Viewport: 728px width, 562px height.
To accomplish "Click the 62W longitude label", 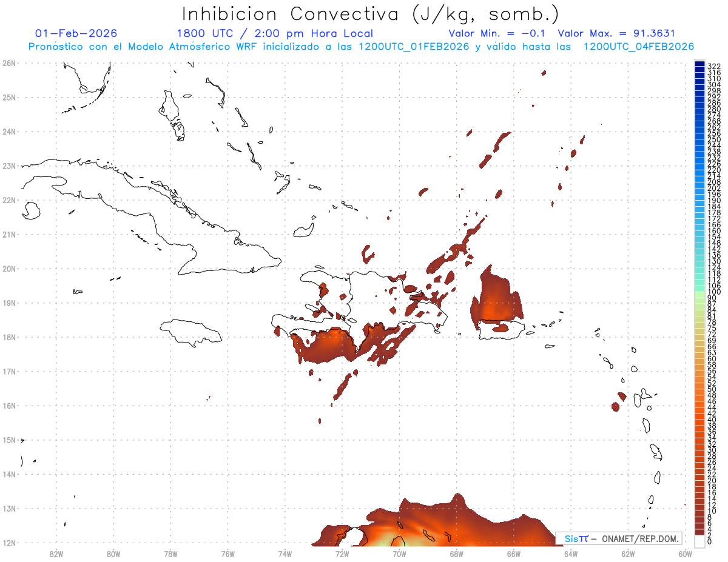I will (x=629, y=553).
